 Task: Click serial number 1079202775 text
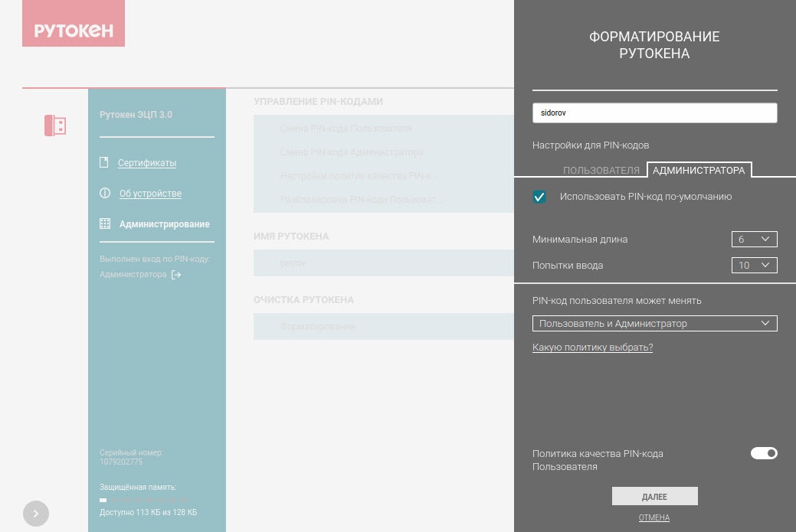(x=121, y=462)
